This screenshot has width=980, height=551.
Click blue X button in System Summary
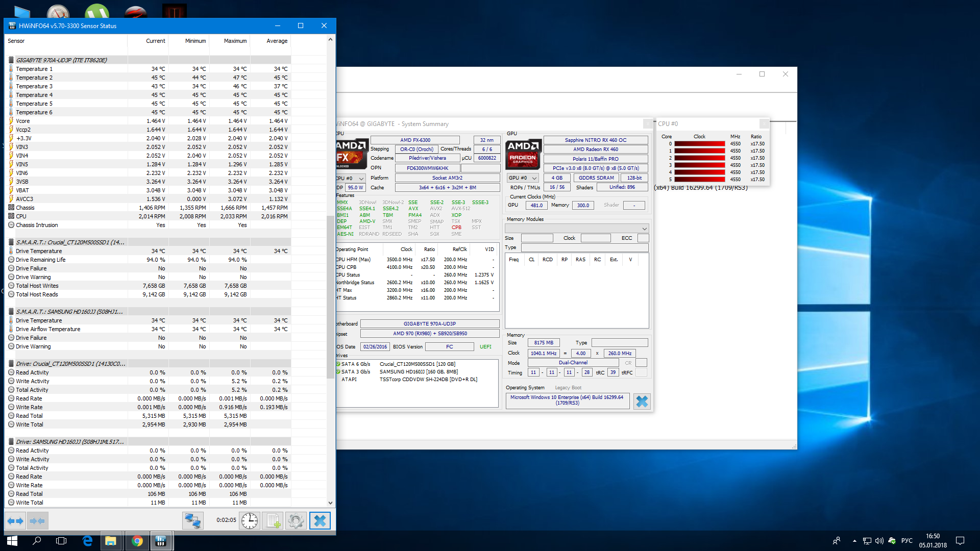pos(642,402)
